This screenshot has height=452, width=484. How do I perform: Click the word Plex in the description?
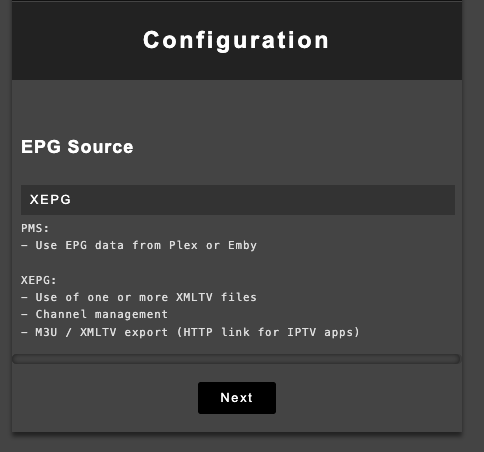(x=183, y=245)
